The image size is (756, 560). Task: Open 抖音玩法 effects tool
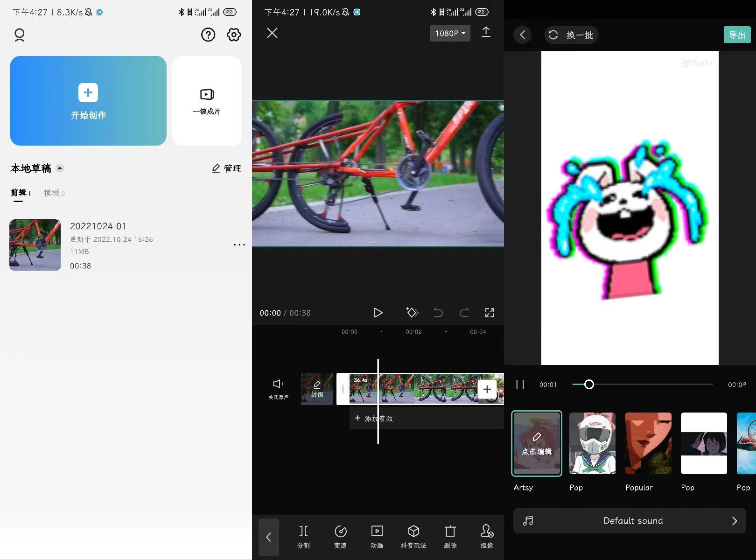413,537
